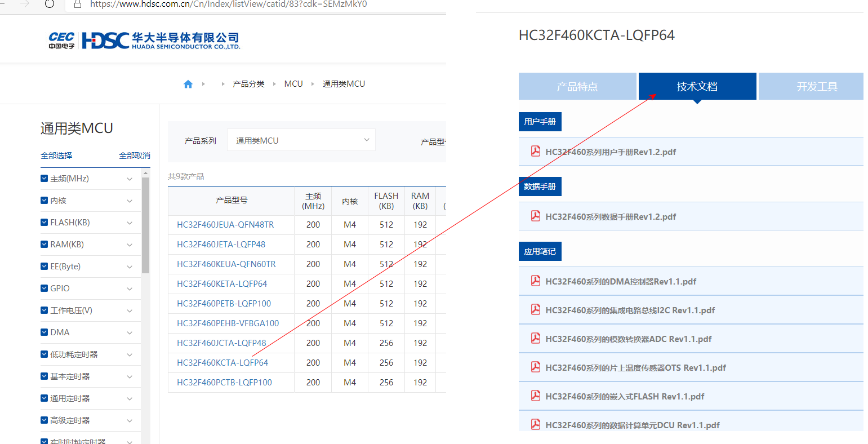This screenshot has width=868, height=444.
Task: Toggle the 主频(MHz) checkbox
Action: click(44, 178)
